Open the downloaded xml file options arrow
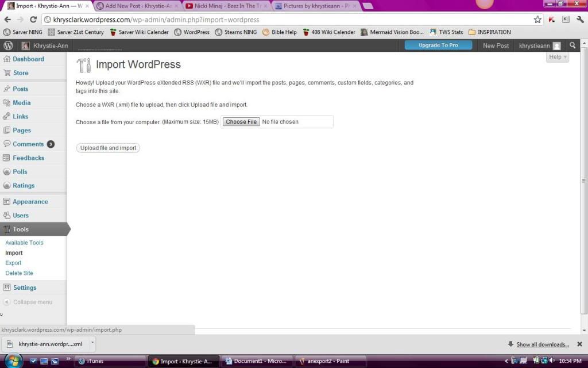 click(x=92, y=343)
